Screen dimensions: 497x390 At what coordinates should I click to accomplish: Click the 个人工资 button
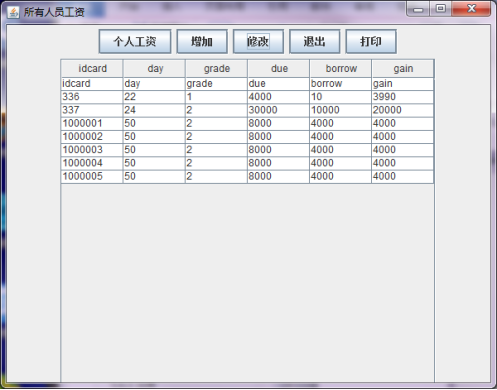click(135, 41)
